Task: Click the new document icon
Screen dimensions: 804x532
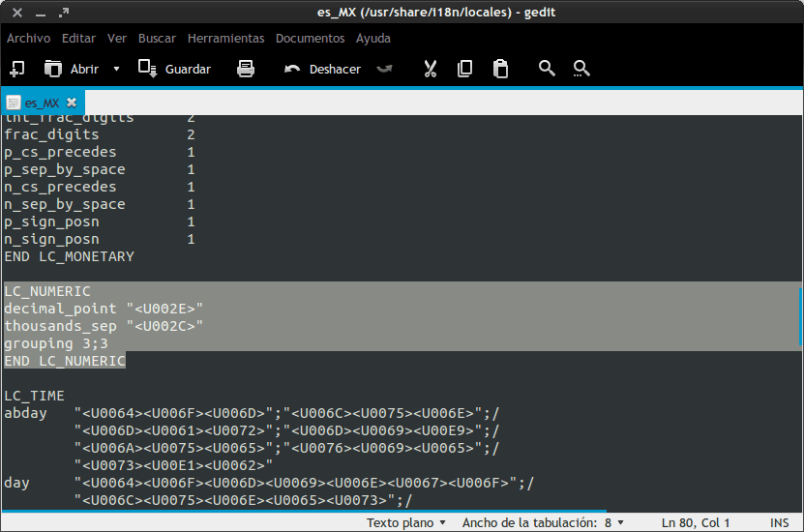Action: click(x=16, y=69)
